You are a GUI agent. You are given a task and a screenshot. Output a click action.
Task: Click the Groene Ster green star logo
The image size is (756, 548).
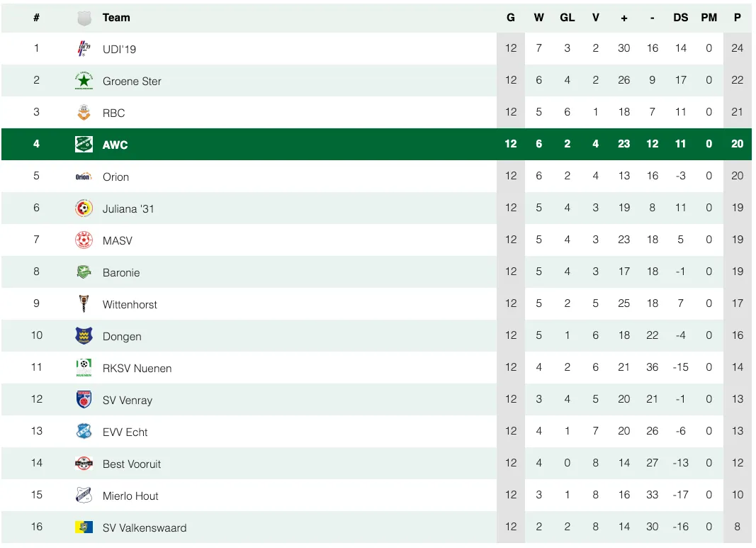click(x=84, y=81)
